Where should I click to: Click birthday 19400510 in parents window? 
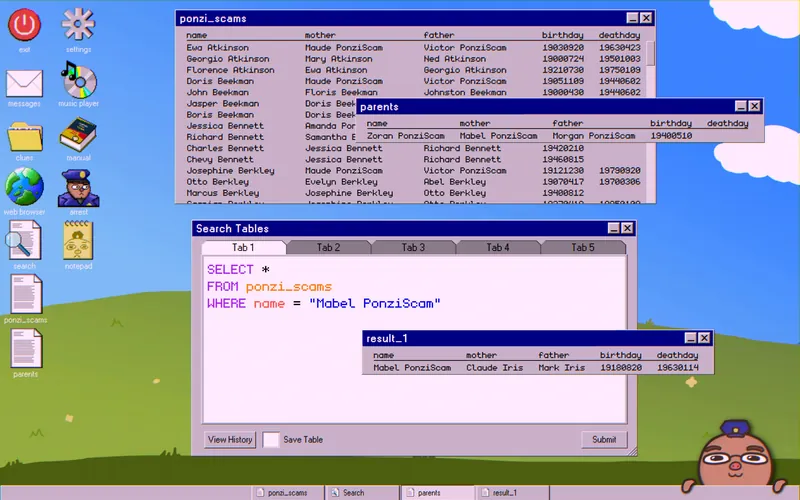coord(671,136)
